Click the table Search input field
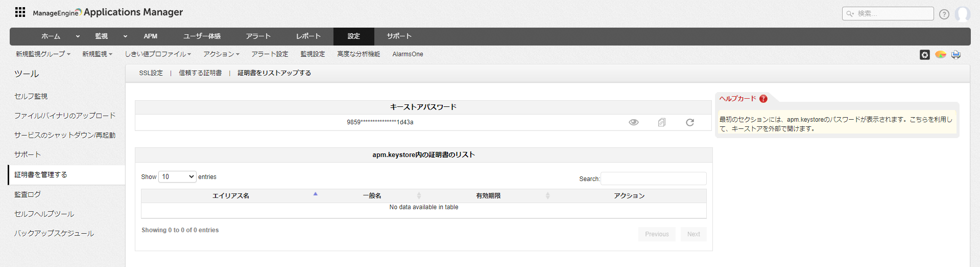 point(654,179)
